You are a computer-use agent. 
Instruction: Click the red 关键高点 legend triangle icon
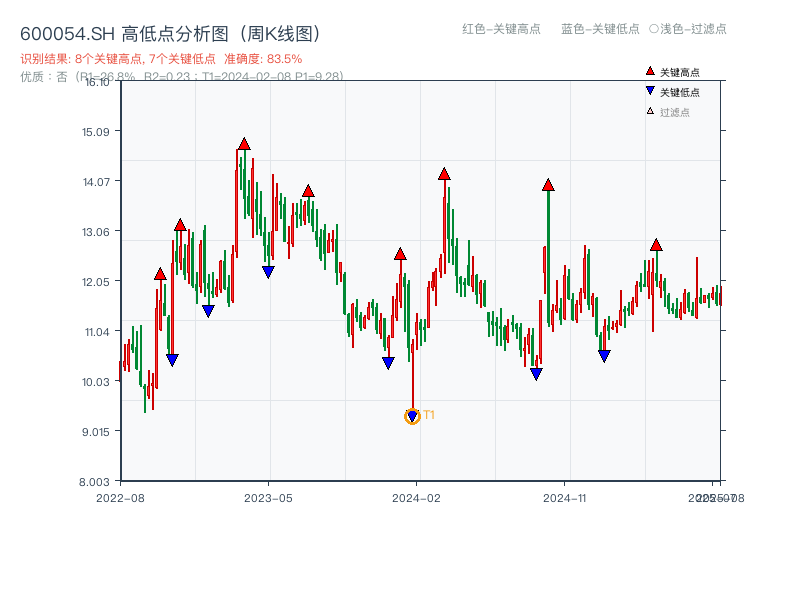[x=648, y=70]
